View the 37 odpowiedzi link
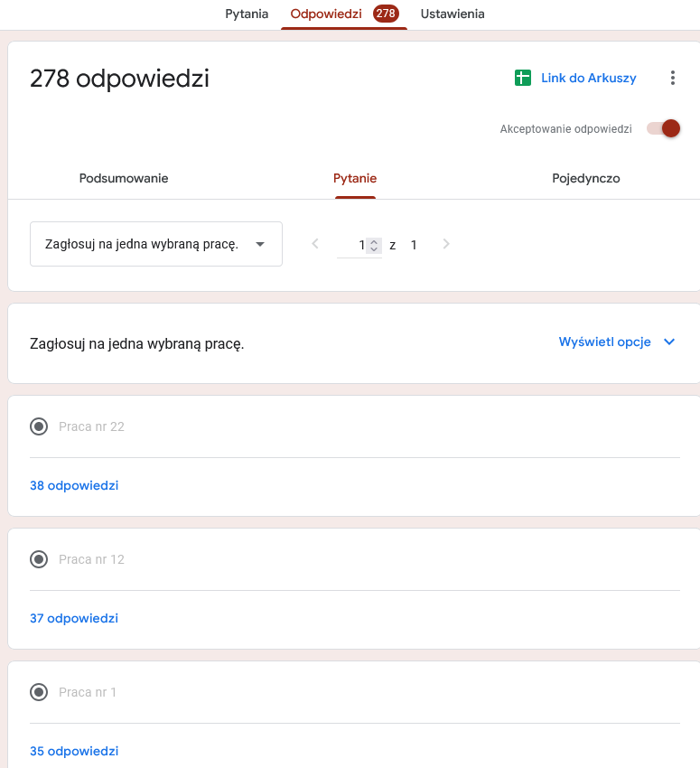 tap(74, 618)
